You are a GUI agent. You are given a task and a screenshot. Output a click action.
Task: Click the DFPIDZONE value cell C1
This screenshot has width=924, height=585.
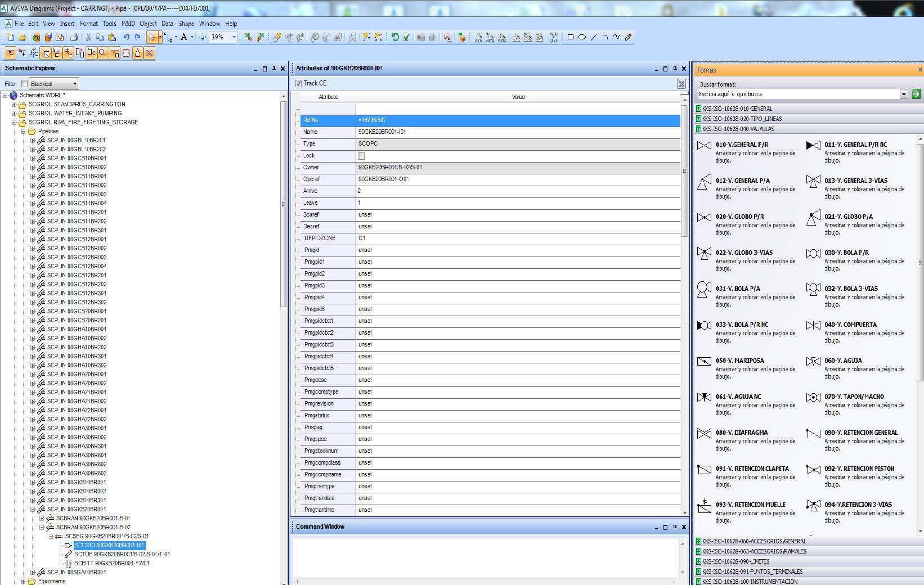click(518, 238)
